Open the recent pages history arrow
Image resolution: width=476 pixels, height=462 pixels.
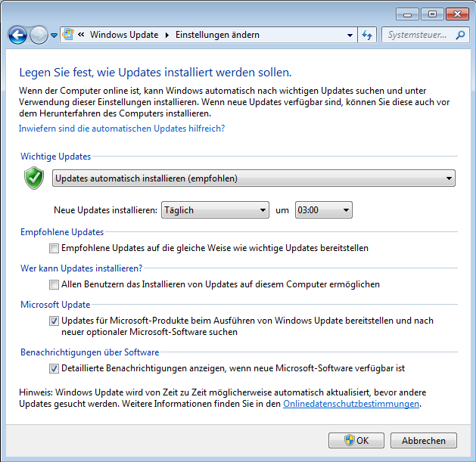pyautogui.click(x=54, y=36)
